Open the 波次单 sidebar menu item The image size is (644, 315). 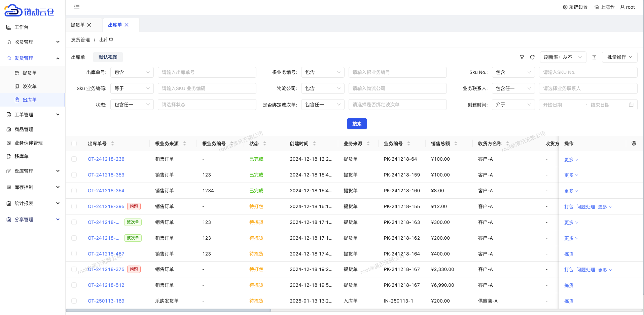click(x=30, y=86)
